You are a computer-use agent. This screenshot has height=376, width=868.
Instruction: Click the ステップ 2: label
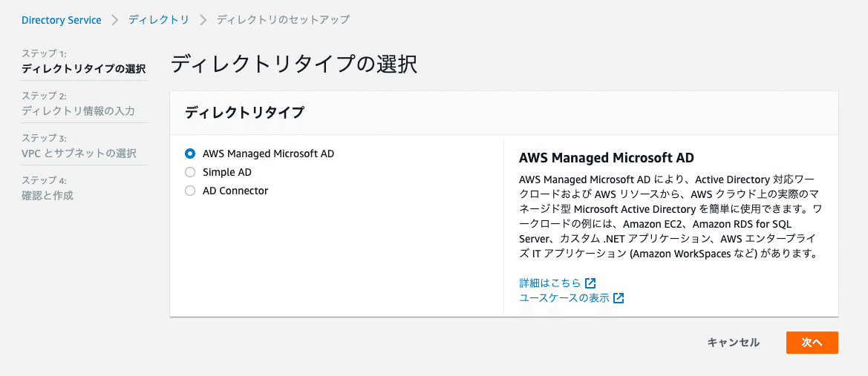point(45,96)
